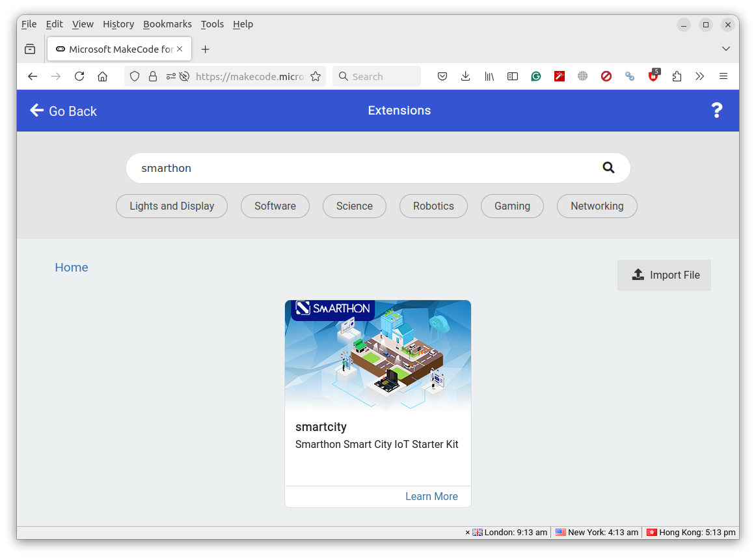Select the smartcity extension thumbnail image

378,356
